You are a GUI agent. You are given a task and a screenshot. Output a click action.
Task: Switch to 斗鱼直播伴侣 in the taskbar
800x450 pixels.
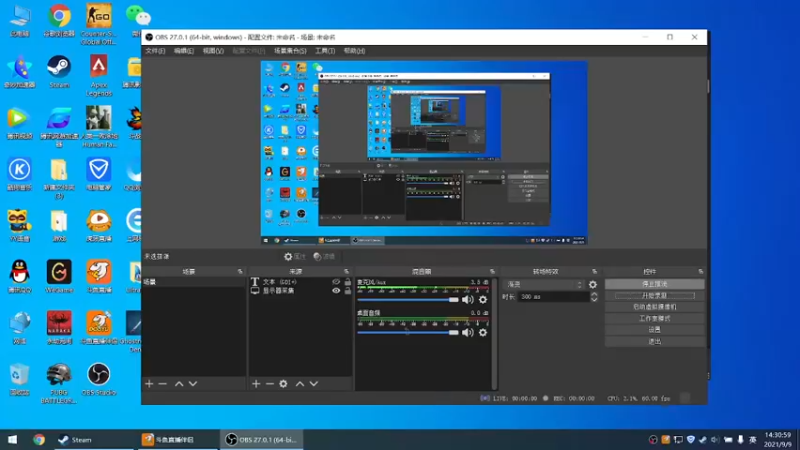(178, 439)
